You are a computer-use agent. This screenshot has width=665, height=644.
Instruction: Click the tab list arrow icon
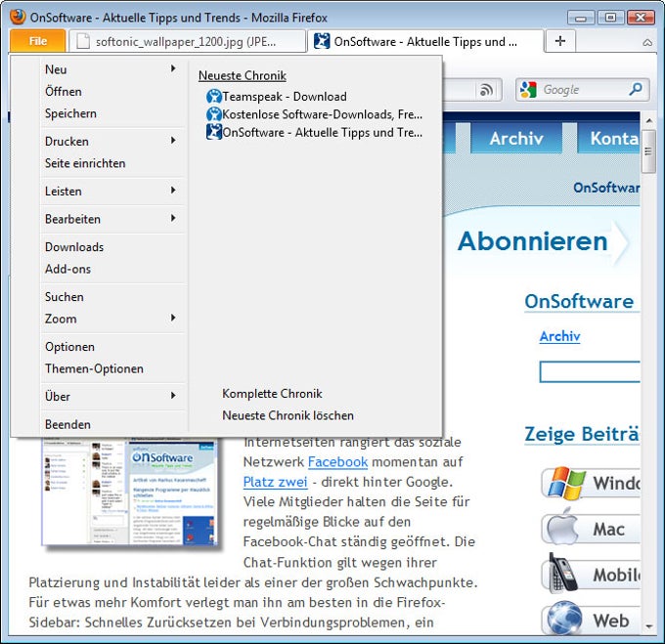pyautogui.click(x=647, y=42)
